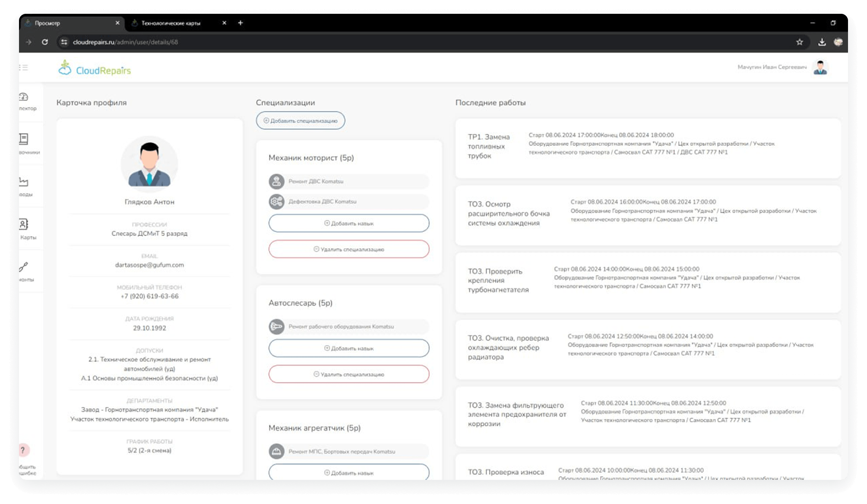This screenshot has width=867, height=504.
Task: Open ТО3. Замена фильтрующего элемента work
Action: pyautogui.click(x=648, y=416)
